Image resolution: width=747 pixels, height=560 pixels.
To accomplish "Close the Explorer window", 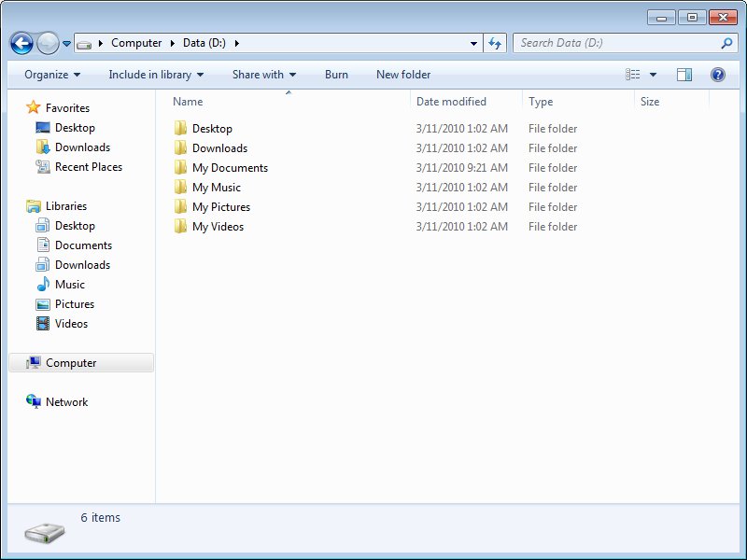I will click(723, 18).
